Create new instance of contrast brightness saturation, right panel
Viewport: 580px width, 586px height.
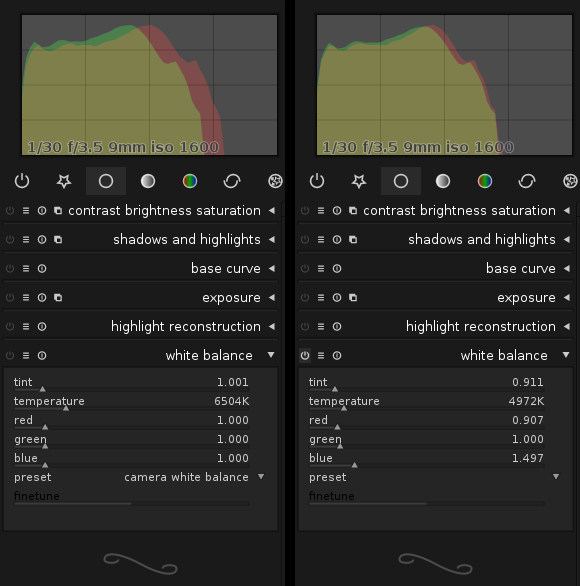pos(353,210)
